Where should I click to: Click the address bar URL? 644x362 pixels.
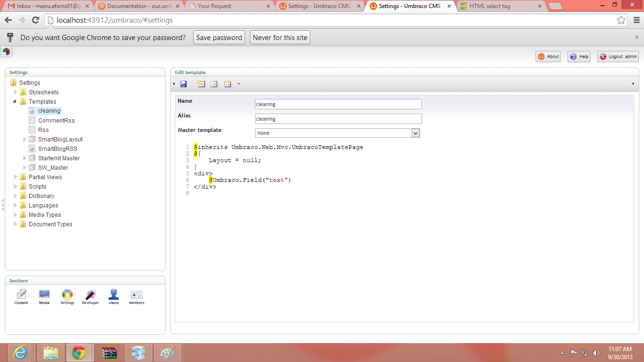point(115,20)
